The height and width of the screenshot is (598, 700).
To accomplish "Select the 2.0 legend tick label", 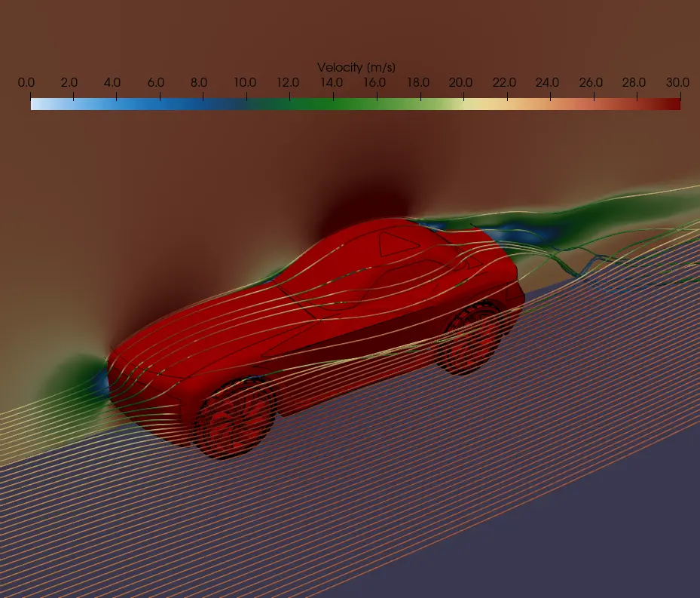I will 69,83.
